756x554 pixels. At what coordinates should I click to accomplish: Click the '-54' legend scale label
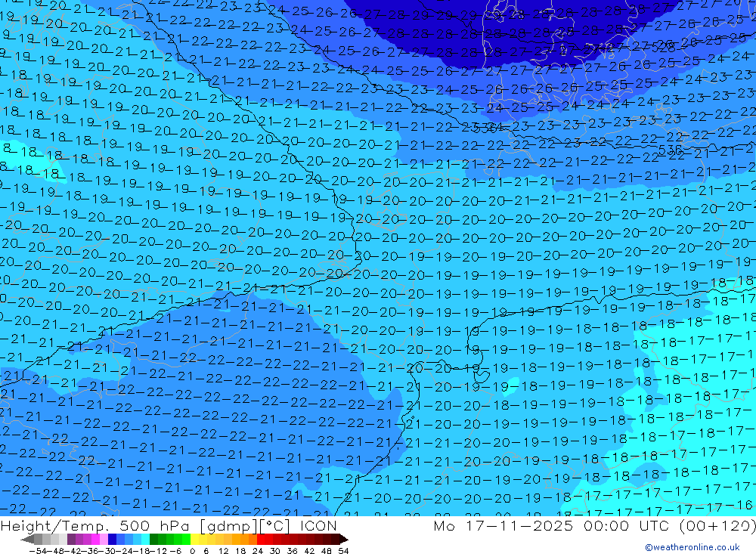(38, 551)
